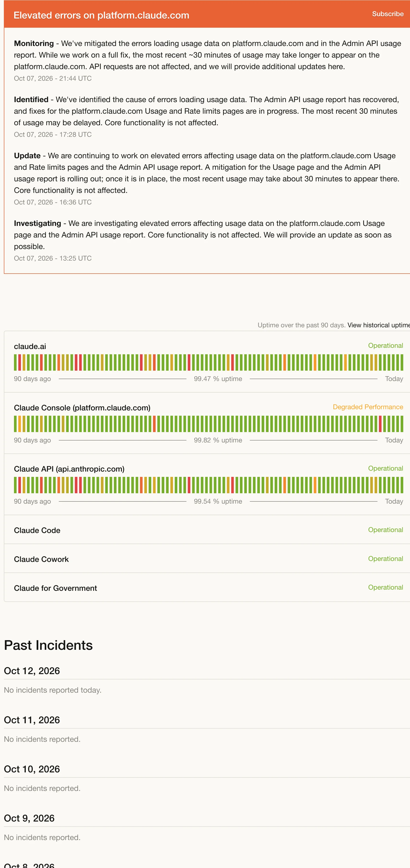Open View historical uptime link

[379, 325]
